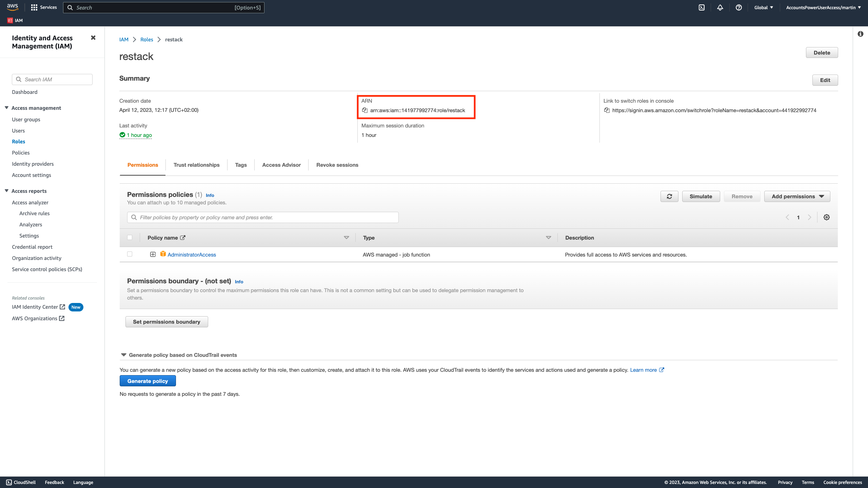Expand the AdministratorAccess policy details

point(153,254)
